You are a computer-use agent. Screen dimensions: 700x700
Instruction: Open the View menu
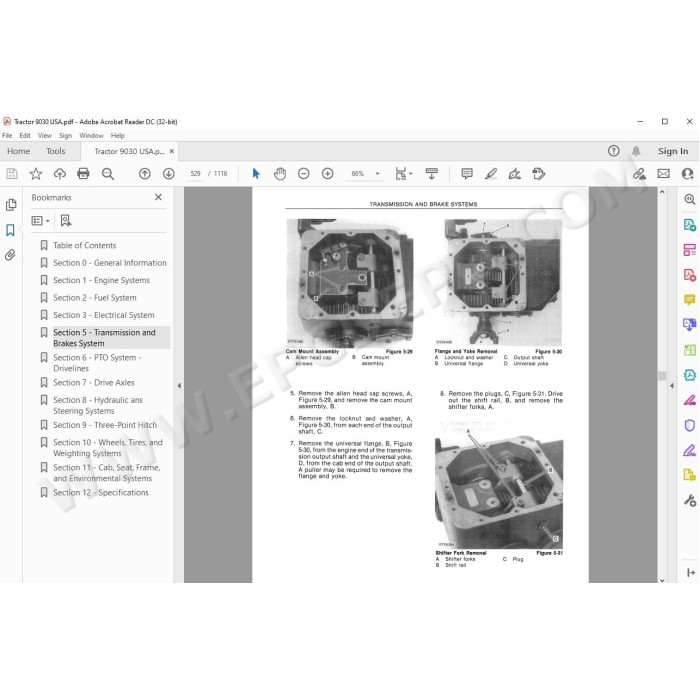coord(45,135)
